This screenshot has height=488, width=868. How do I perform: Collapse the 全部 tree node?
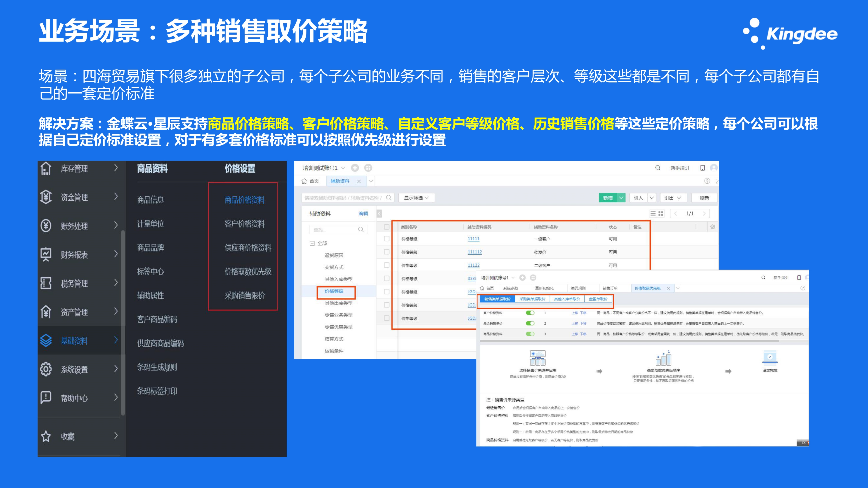[312, 243]
